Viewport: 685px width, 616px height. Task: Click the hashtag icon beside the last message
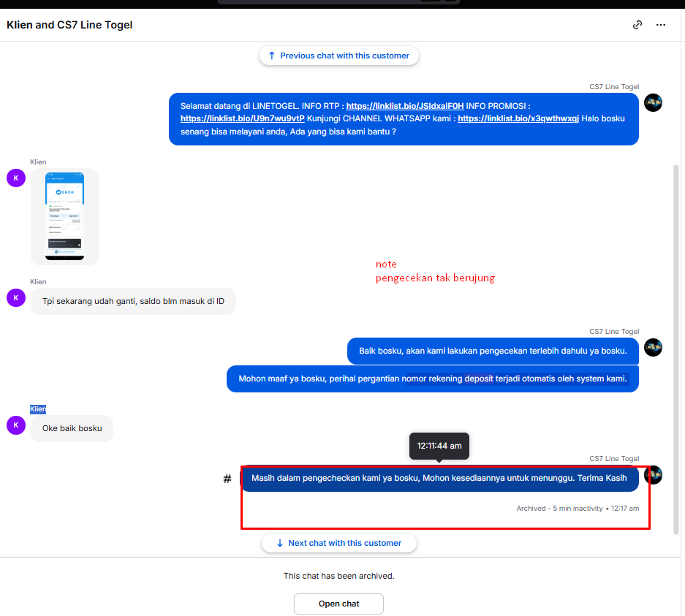[227, 479]
